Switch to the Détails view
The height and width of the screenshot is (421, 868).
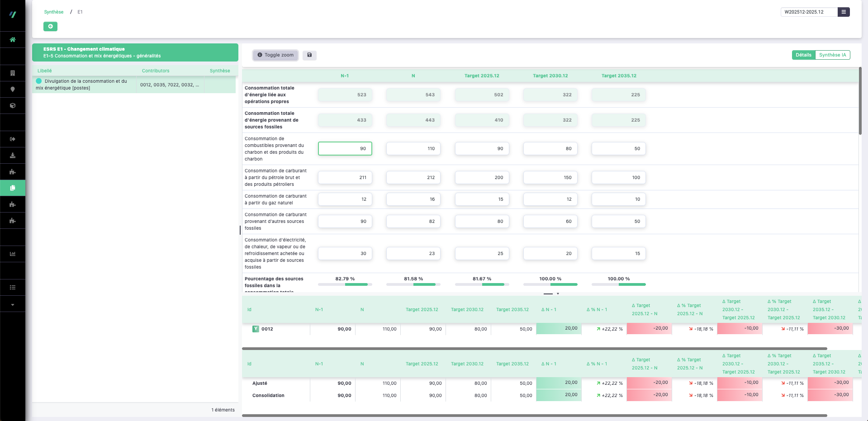[x=803, y=55]
